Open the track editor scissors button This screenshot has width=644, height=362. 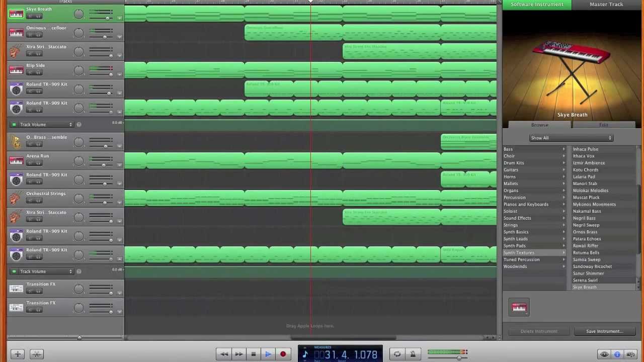(36, 354)
